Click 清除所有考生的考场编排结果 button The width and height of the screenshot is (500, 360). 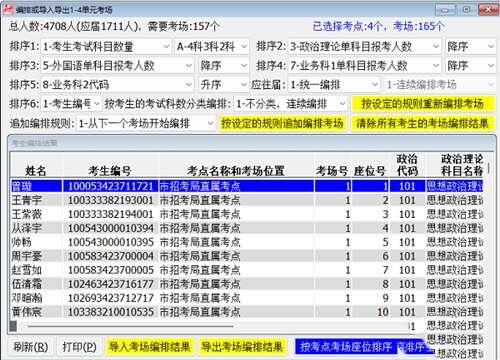[423, 123]
